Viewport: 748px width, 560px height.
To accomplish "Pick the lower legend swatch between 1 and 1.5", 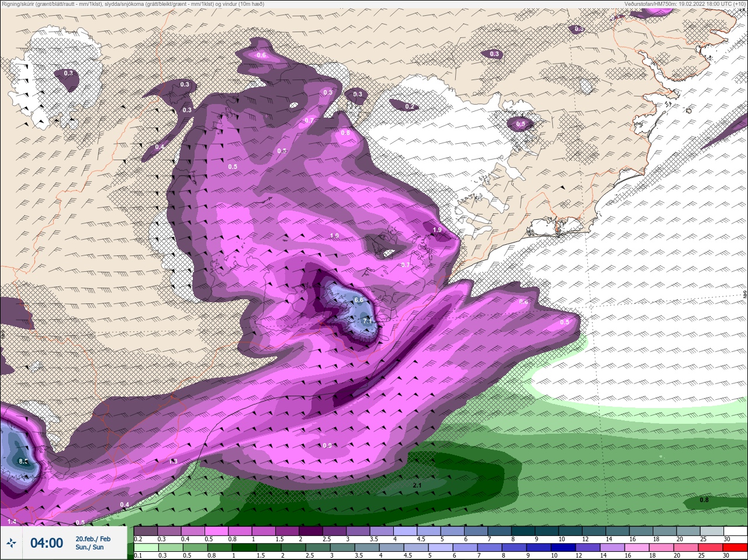I will point(244,548).
